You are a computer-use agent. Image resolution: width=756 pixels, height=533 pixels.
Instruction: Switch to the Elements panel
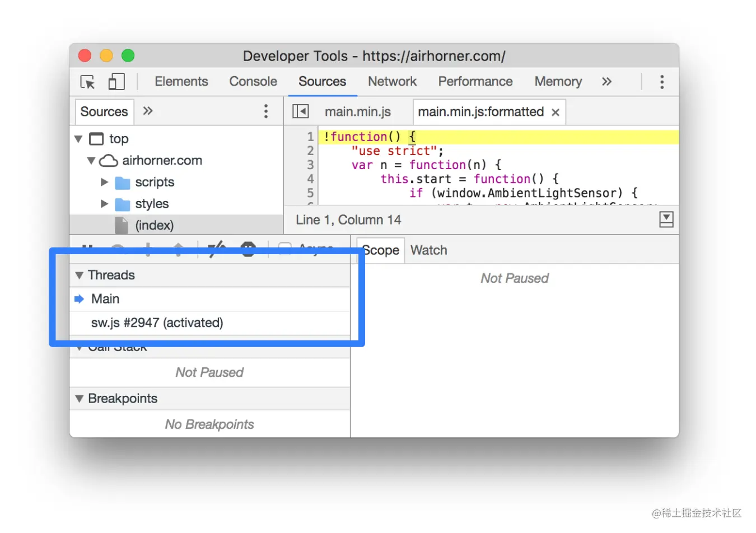pos(181,82)
